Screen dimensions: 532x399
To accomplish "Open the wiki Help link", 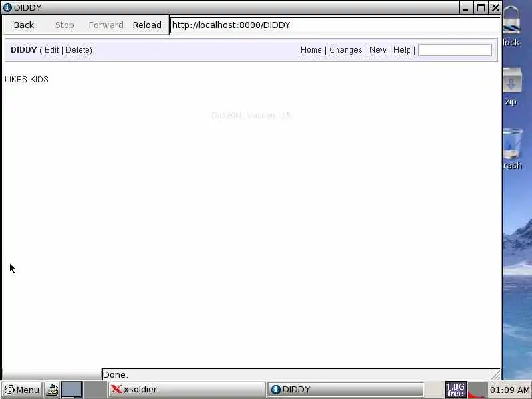I will 402,50.
